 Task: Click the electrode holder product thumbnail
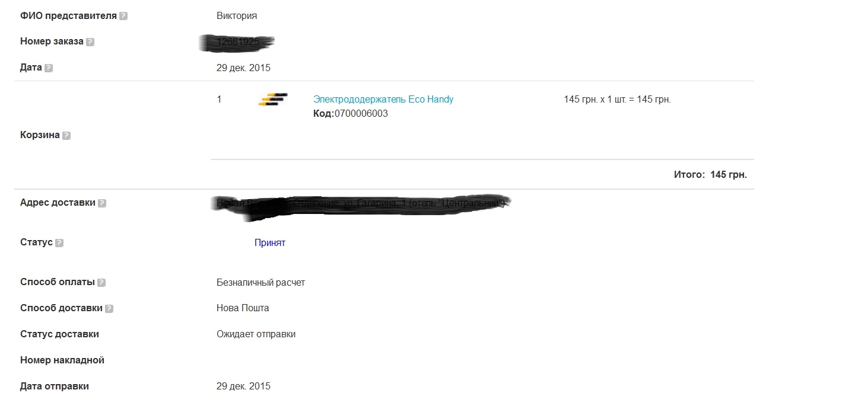273,99
